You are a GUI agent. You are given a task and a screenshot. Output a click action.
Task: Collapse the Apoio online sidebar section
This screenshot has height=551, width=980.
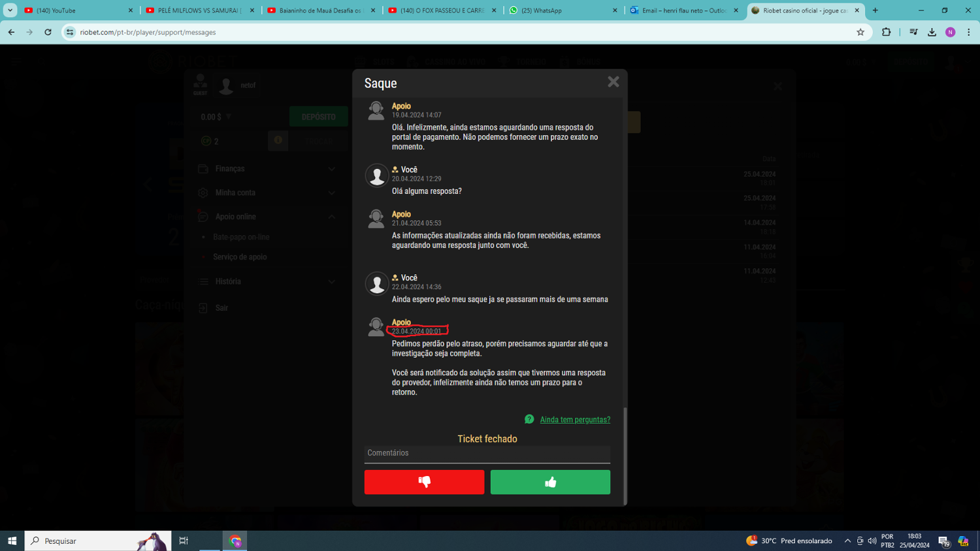click(x=331, y=217)
